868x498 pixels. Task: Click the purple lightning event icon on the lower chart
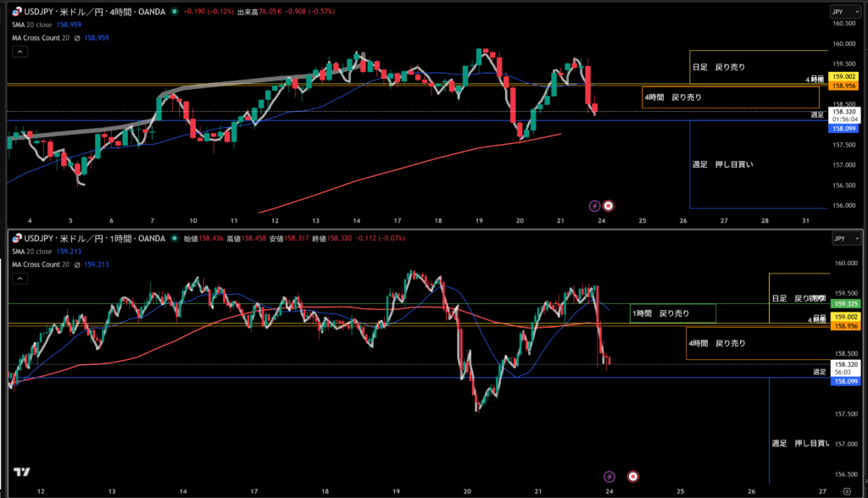[609, 478]
